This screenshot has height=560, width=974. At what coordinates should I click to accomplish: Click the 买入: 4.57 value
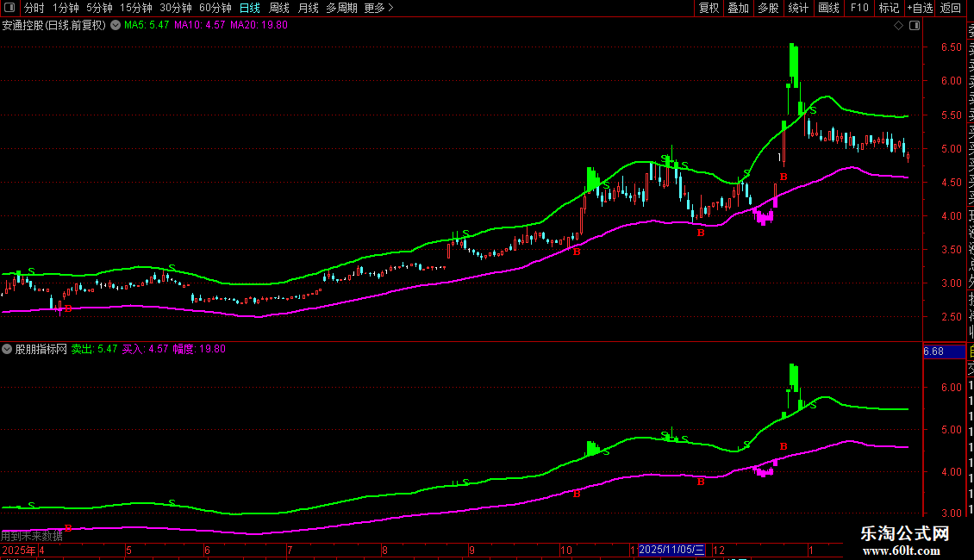[x=145, y=349]
